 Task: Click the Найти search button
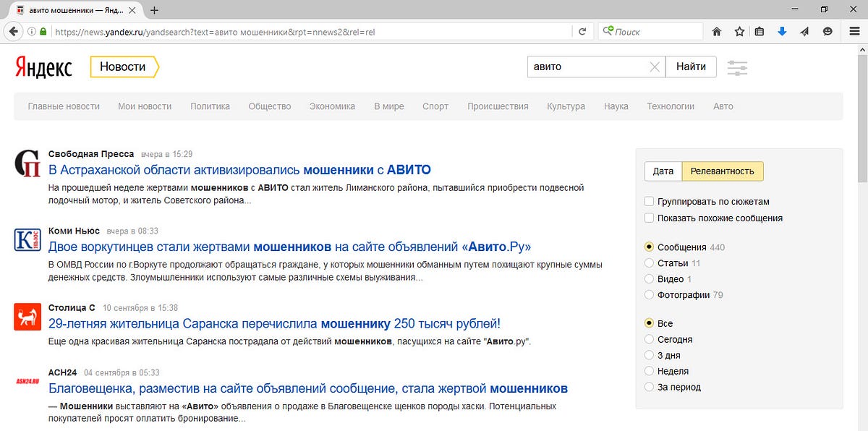click(692, 67)
